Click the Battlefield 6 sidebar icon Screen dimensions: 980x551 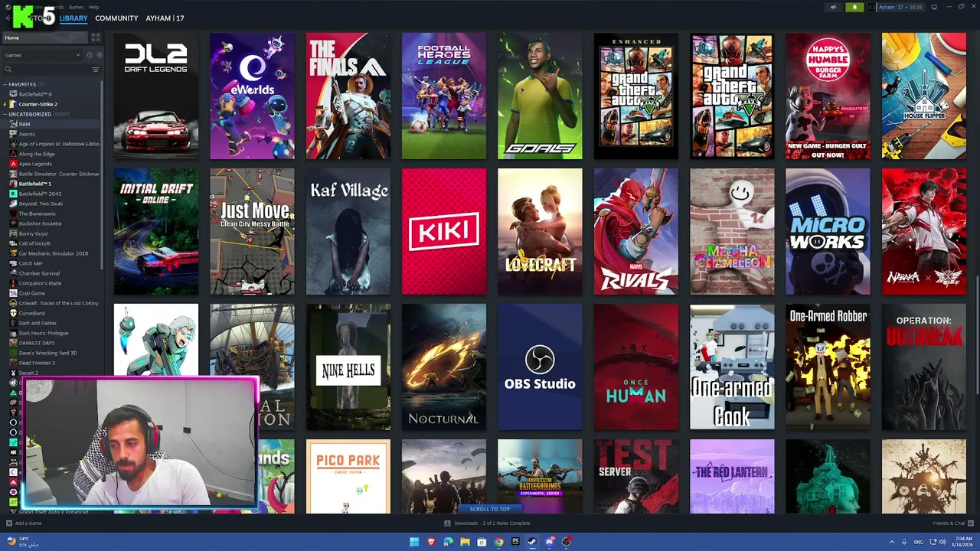pos(13,94)
